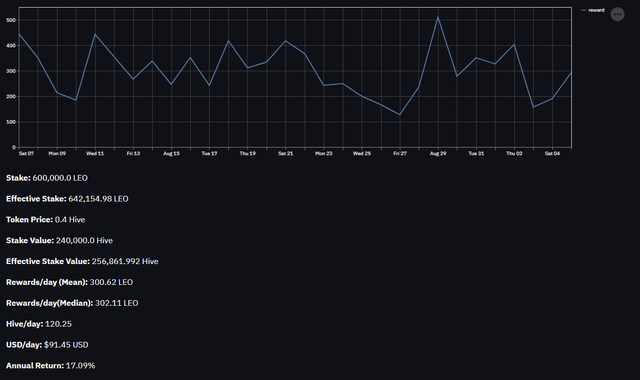640x380 pixels.
Task: Select the Annual Return 17.09% line
Action: [51, 365]
